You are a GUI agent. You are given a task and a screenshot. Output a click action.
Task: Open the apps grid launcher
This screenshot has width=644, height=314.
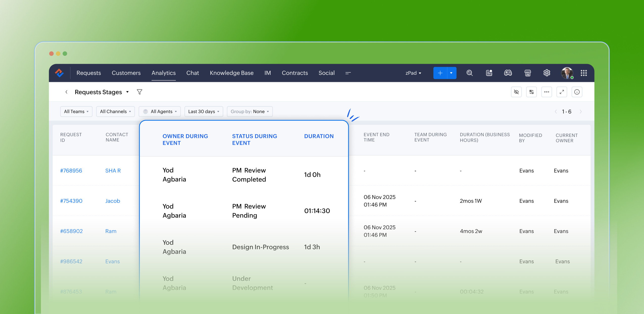click(584, 73)
